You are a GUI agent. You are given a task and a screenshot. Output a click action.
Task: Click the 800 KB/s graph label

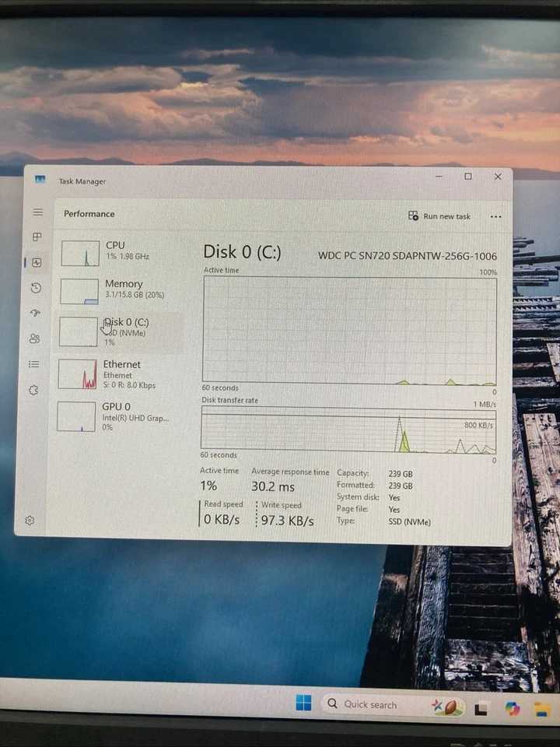[478, 425]
